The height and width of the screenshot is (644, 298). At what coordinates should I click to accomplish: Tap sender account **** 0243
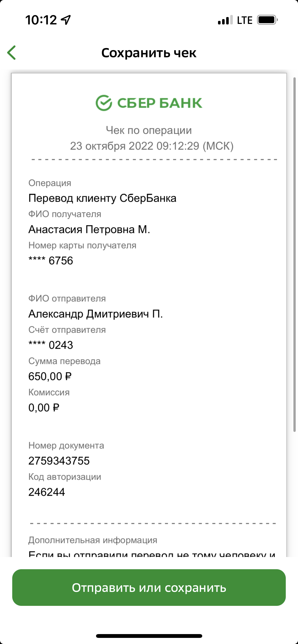pos(51,345)
